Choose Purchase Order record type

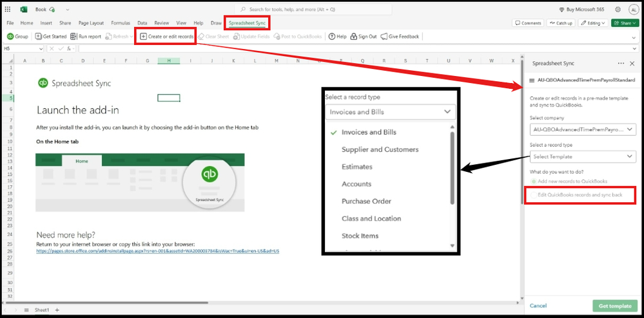click(x=366, y=201)
